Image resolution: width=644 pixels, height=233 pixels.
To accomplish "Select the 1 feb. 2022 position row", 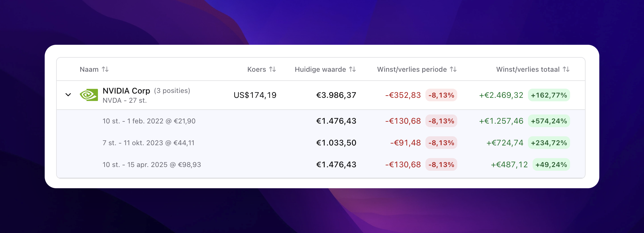I will [149, 121].
